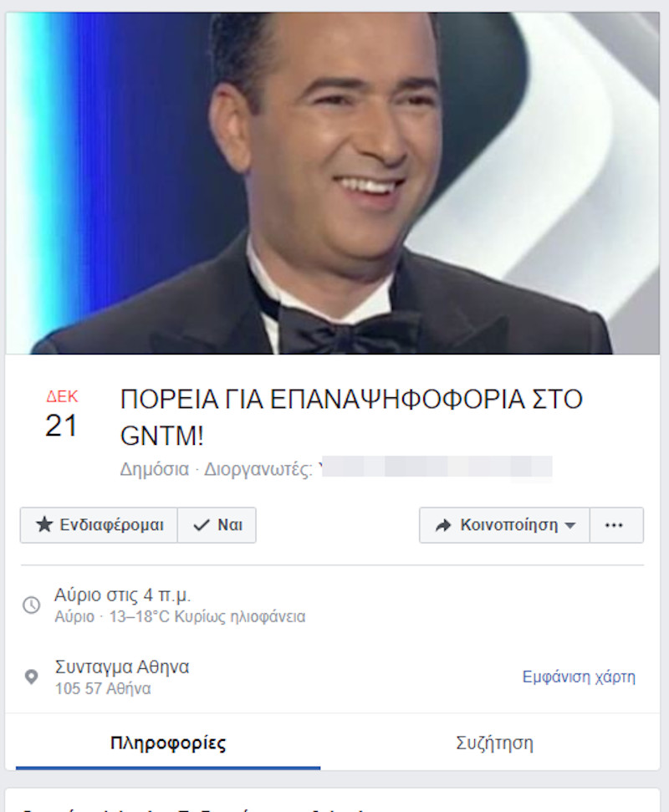
Task: Click the event title ΠΟΡΕΙΑ ΓΙΑ ΕΠΑΝΑΨΗΦΟΦΟΡΙΑ
Action: tap(351, 417)
